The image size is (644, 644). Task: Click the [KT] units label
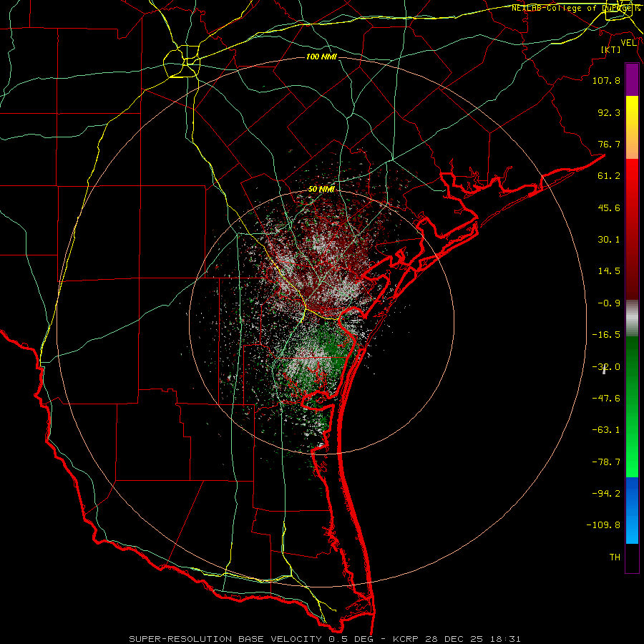point(611,49)
